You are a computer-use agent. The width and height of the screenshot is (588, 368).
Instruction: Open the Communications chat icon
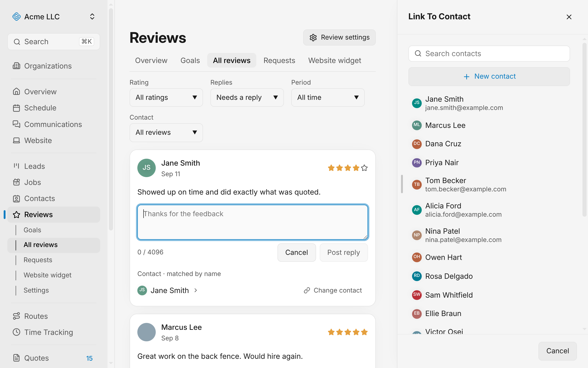16,124
